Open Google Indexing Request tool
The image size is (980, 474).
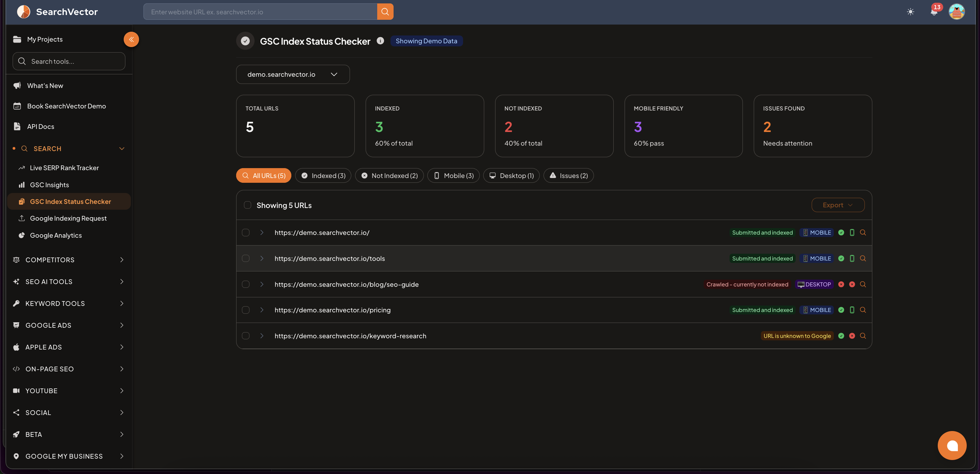click(x=69, y=219)
